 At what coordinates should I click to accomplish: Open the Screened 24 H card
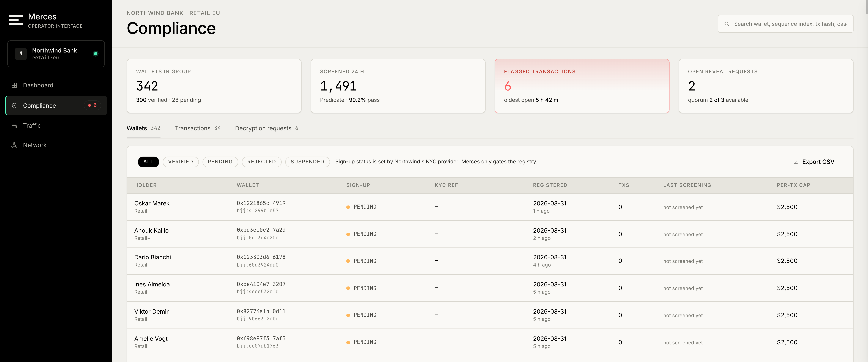coord(398,86)
